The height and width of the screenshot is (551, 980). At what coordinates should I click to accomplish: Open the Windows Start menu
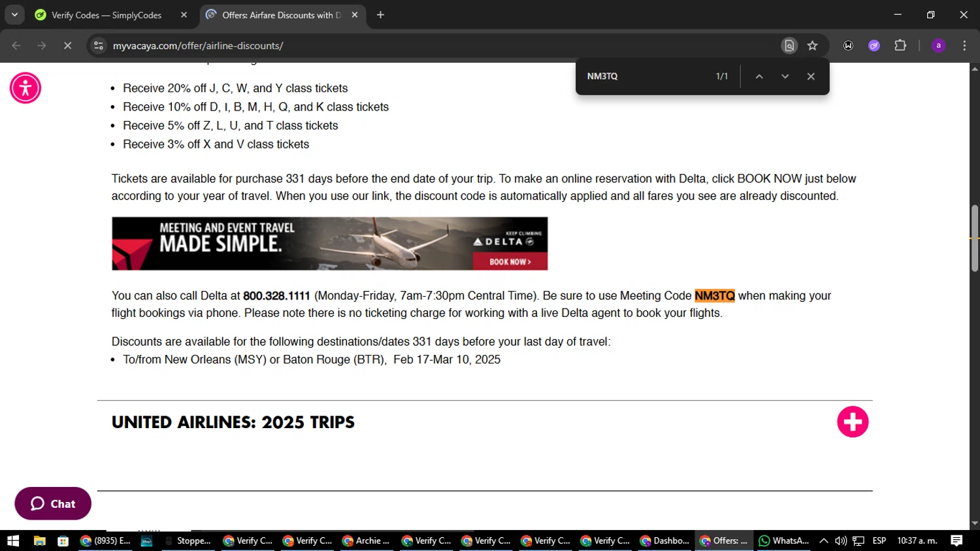pos(13,541)
